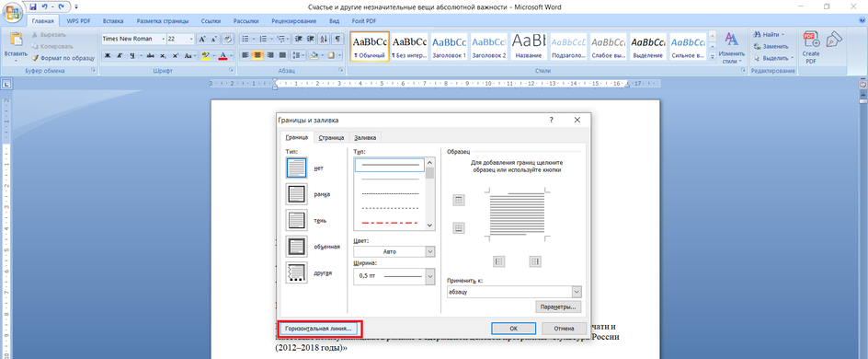The width and height of the screenshot is (868, 359).
Task: Click the Формат по образцу brush icon
Action: point(35,58)
